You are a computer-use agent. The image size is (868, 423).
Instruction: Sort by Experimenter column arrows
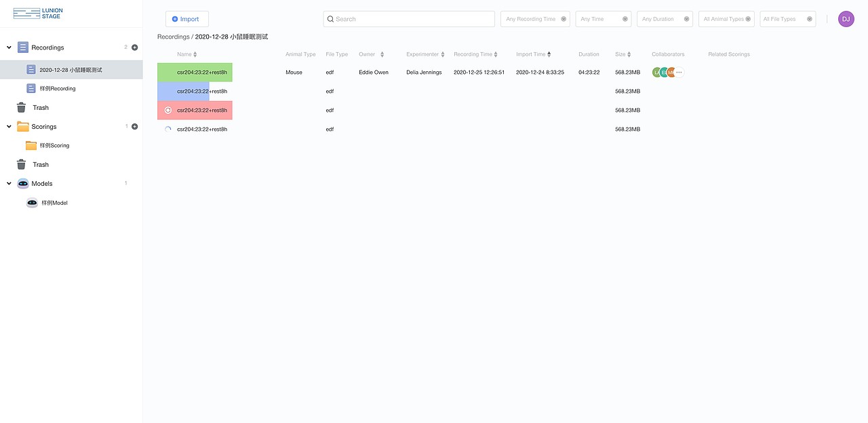[x=443, y=54]
